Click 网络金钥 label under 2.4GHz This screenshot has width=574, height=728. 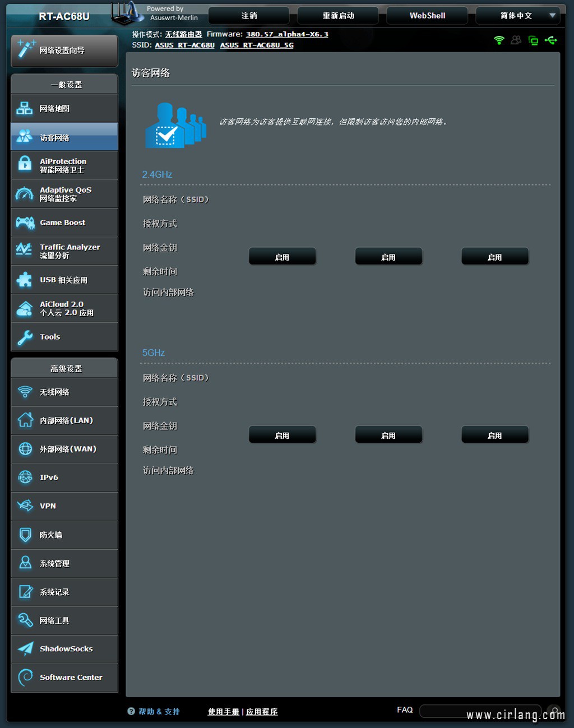tap(160, 247)
